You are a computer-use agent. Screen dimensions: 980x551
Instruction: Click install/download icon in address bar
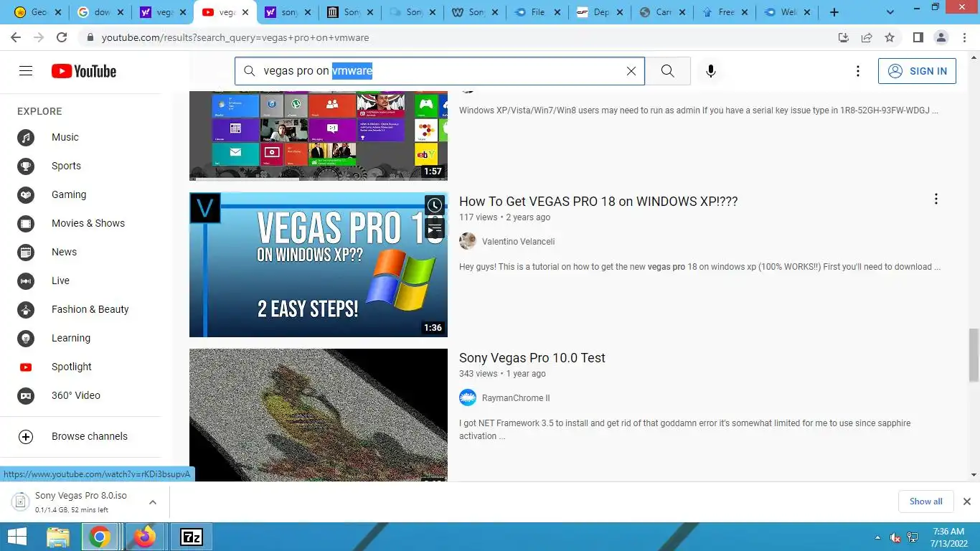point(844,37)
